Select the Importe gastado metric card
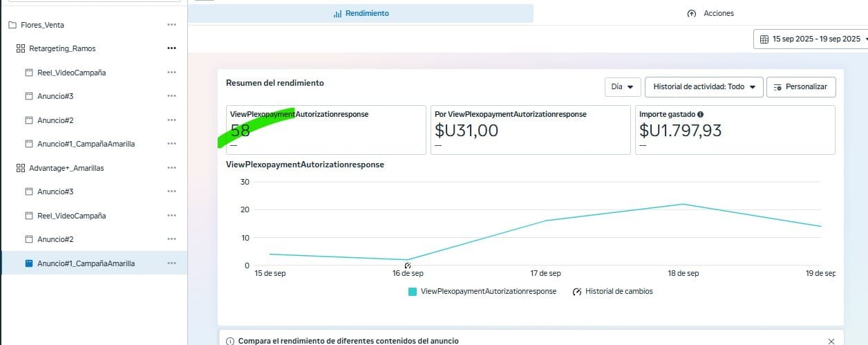868x345 pixels. pyautogui.click(x=735, y=129)
